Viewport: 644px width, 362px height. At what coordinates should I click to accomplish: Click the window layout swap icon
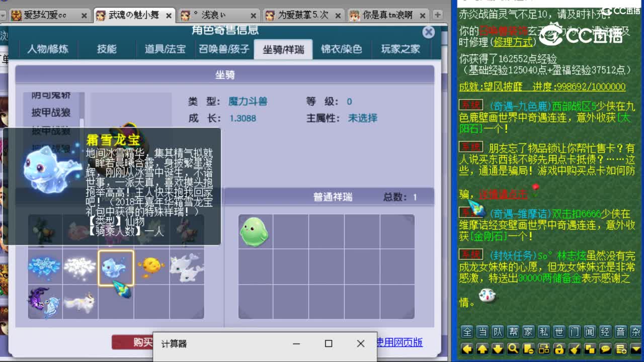(x=544, y=348)
